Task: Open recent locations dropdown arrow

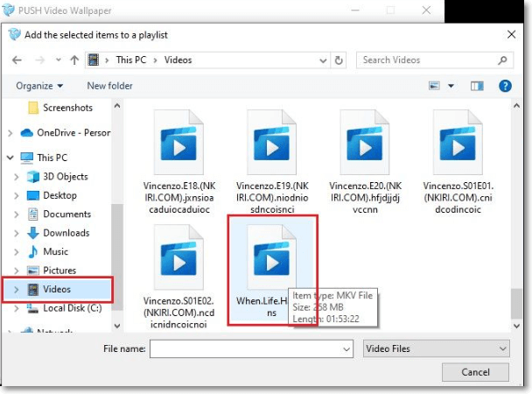Action: [59, 60]
